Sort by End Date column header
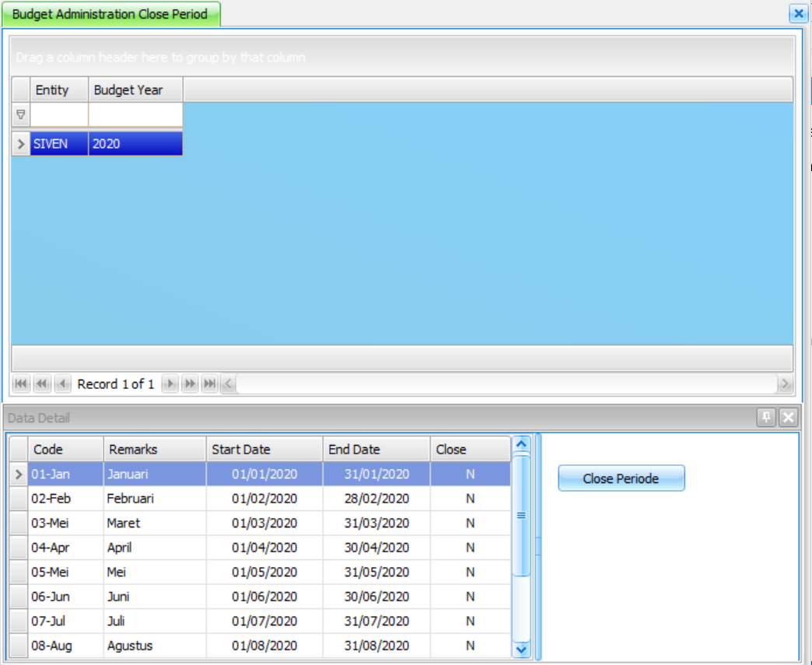This screenshot has height=665, width=812. pos(376,449)
